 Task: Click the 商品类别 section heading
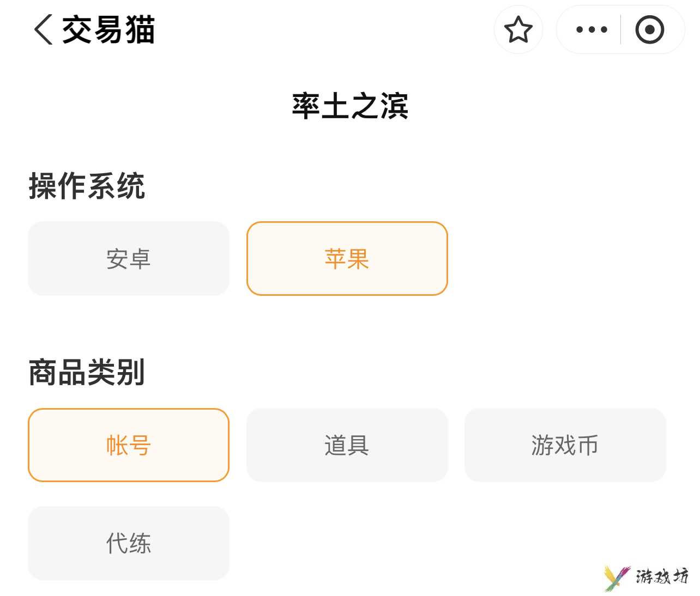pos(87,373)
